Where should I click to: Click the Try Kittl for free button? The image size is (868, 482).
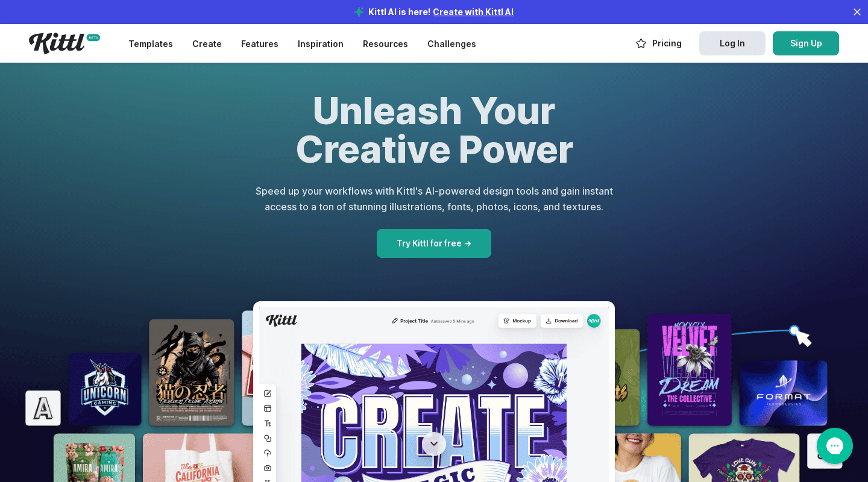(434, 243)
